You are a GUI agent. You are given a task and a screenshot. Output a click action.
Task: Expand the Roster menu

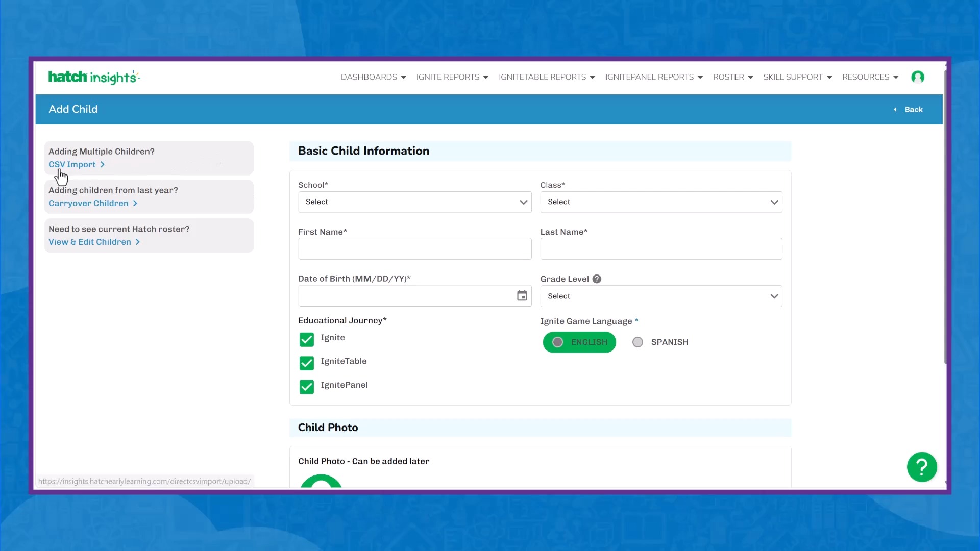point(733,77)
